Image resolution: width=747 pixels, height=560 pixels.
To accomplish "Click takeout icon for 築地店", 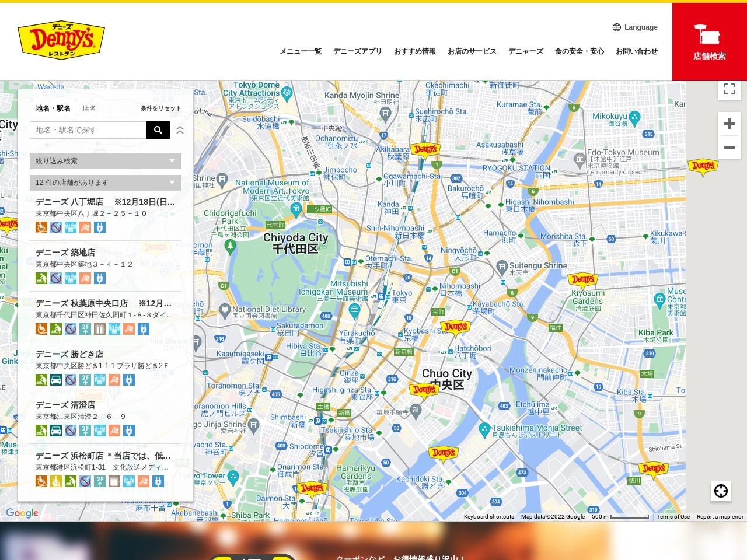I will click(71, 278).
